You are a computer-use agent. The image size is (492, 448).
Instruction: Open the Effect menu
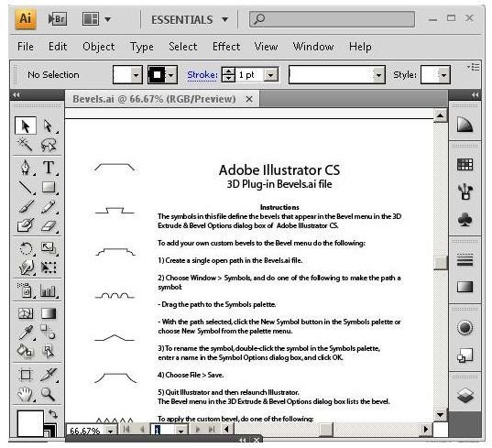[226, 47]
